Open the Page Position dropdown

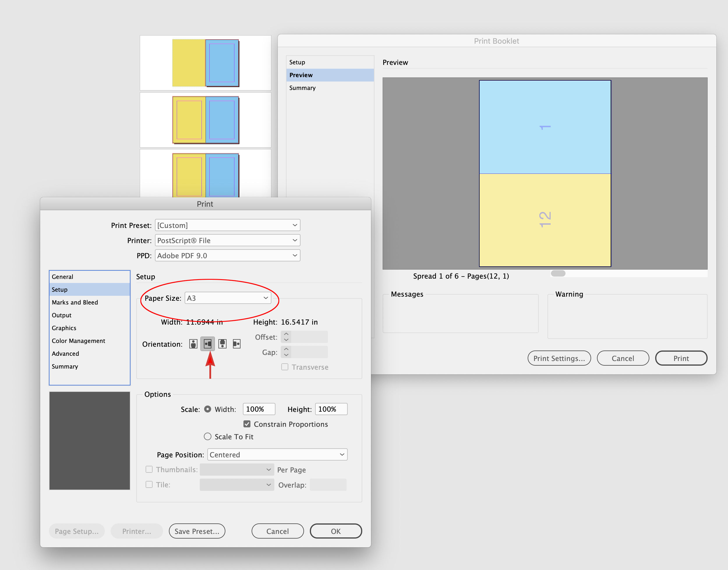pos(277,454)
